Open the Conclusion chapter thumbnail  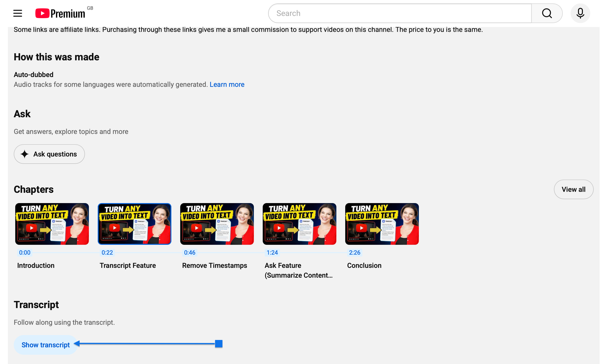tap(382, 224)
